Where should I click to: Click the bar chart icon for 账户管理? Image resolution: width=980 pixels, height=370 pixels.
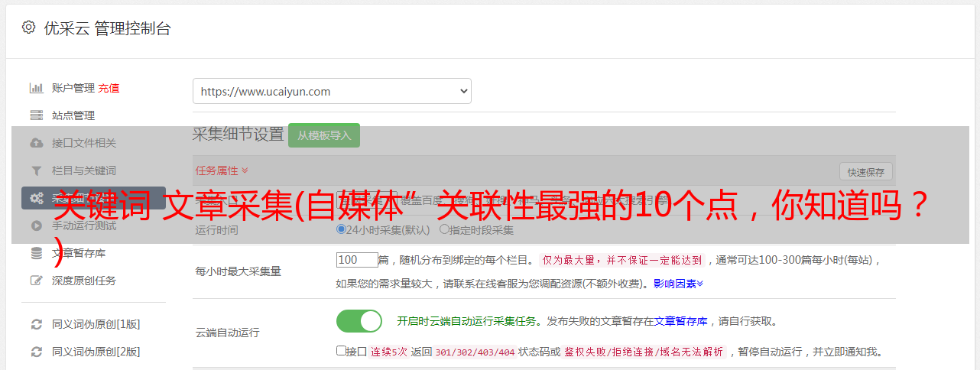(x=36, y=88)
